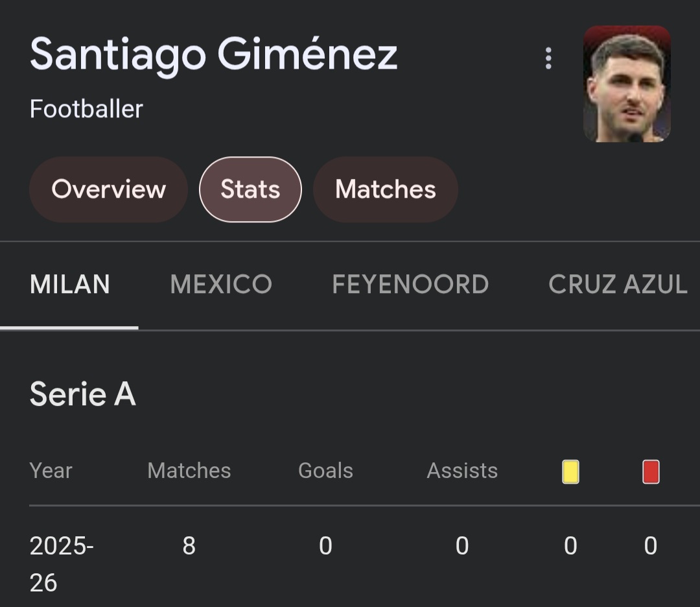Click the Year column header

(x=51, y=471)
